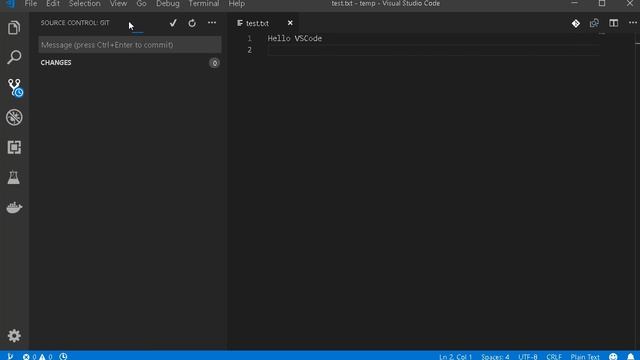The image size is (640, 360).
Task: Click the clock icon in status bar
Action: (x=63, y=356)
